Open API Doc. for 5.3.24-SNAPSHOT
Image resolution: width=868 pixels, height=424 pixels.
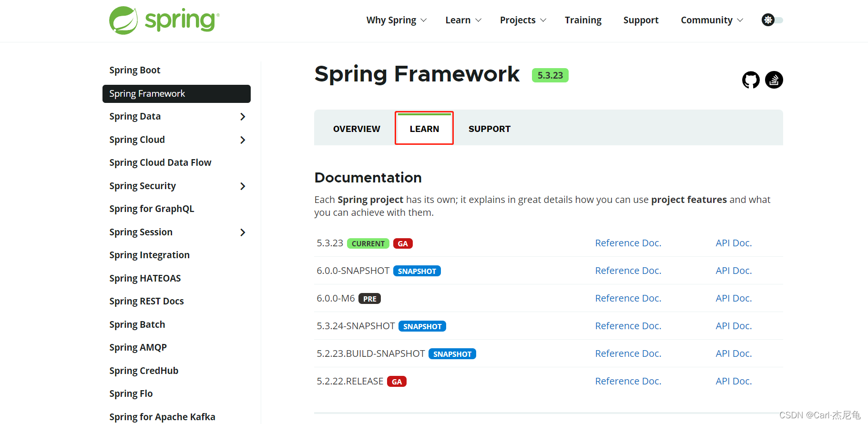pos(734,326)
